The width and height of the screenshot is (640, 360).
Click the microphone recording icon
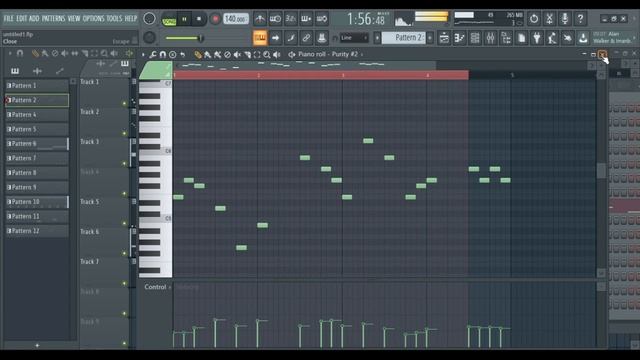tap(564, 19)
